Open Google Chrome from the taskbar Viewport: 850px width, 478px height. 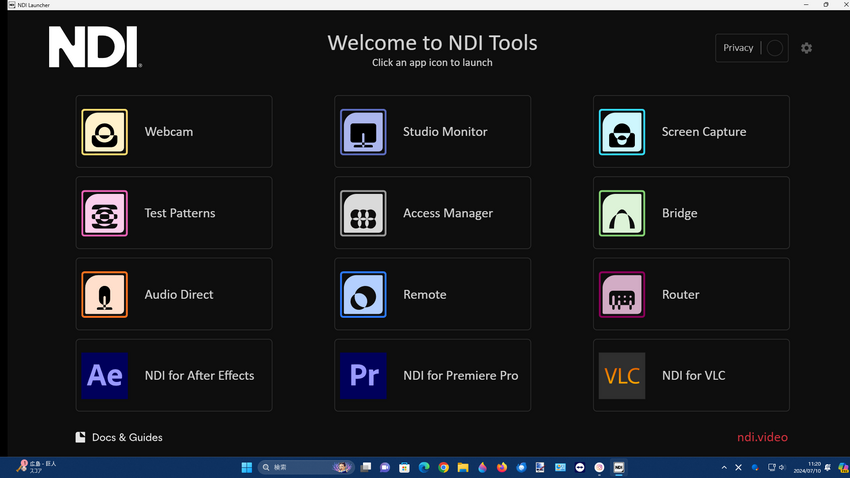click(x=443, y=467)
